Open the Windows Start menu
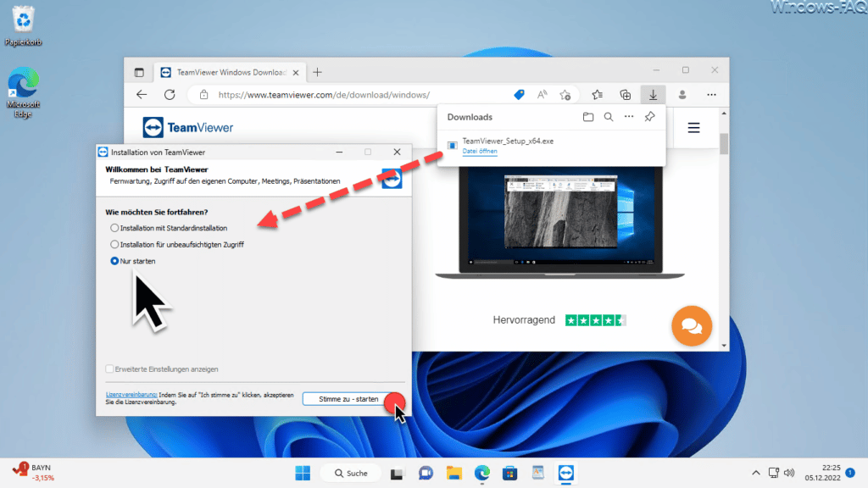This screenshot has height=488, width=868. (x=303, y=473)
